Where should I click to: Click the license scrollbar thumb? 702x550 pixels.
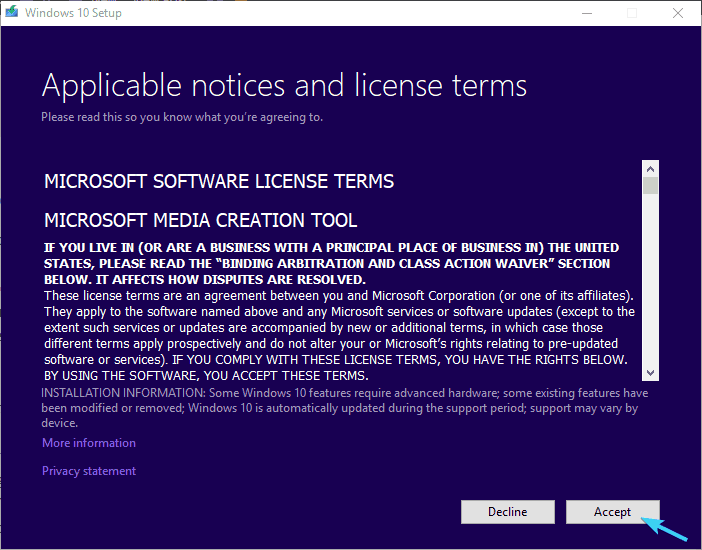click(651, 185)
